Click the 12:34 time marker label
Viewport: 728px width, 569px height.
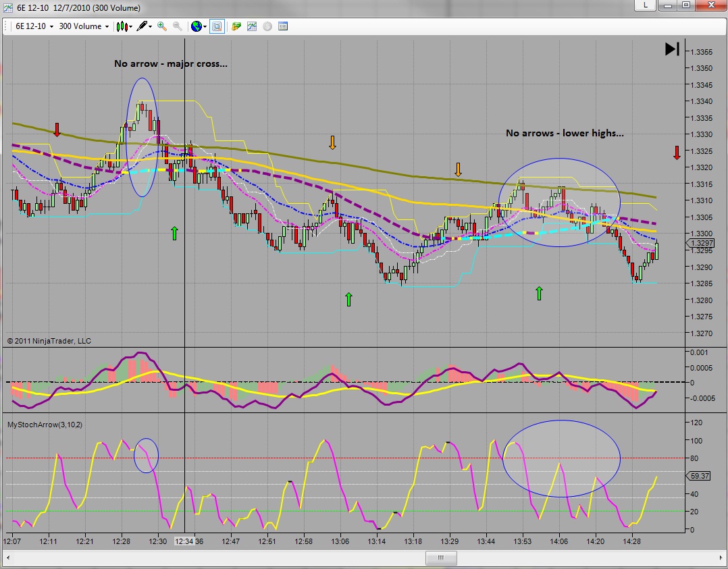tap(184, 541)
